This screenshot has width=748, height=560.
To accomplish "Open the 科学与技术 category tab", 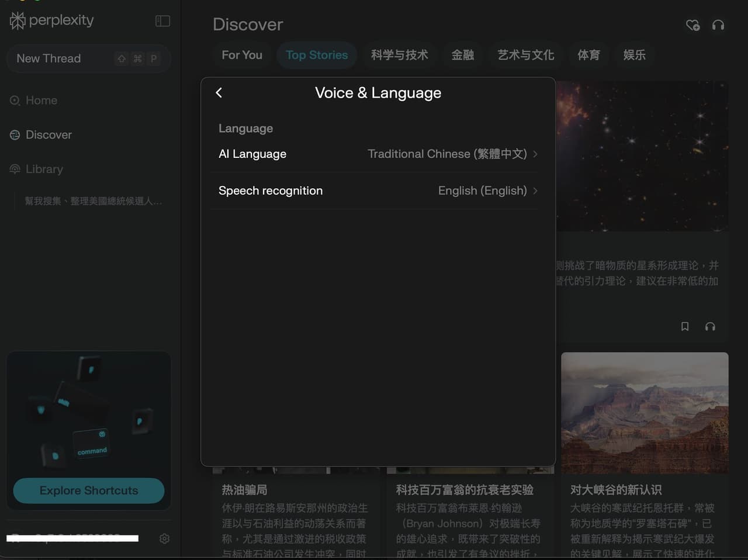I will 400,55.
